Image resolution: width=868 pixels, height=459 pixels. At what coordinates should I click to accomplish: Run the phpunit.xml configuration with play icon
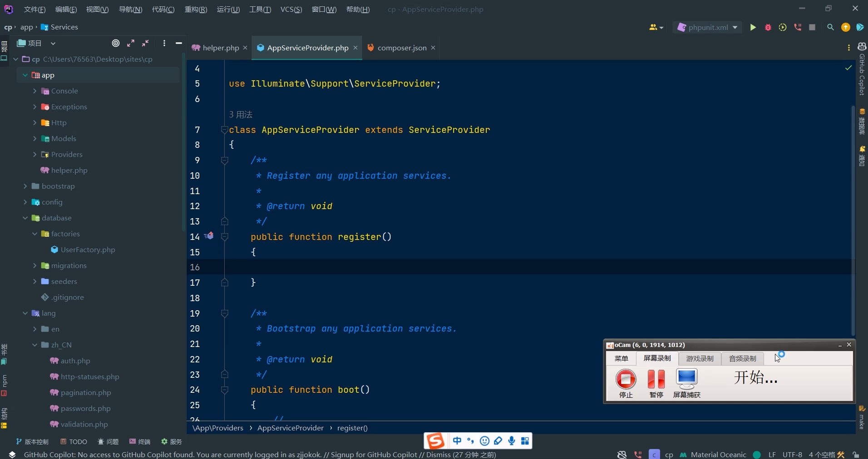753,27
